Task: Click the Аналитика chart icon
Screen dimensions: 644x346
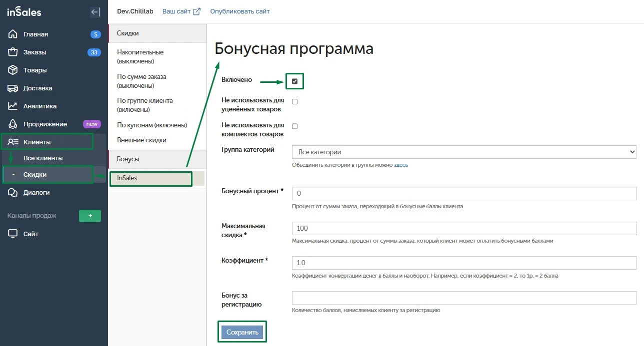Action: (x=13, y=106)
